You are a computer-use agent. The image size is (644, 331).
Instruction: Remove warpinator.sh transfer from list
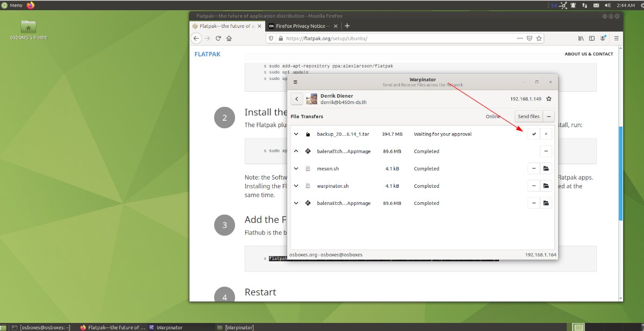point(533,186)
